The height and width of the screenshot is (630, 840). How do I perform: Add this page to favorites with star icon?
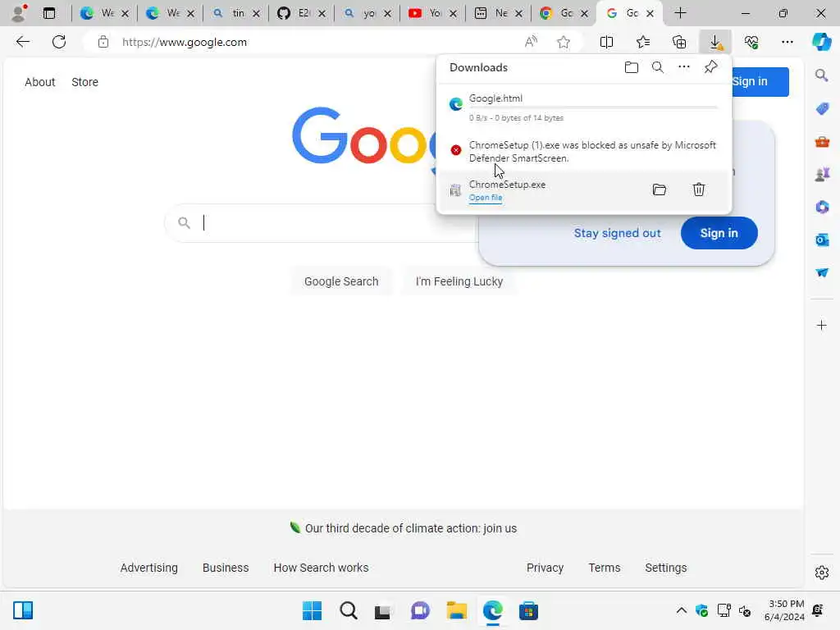pos(563,42)
